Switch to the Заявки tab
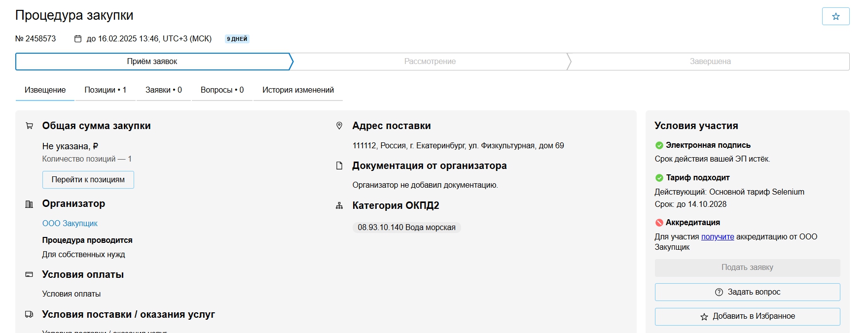 click(163, 90)
